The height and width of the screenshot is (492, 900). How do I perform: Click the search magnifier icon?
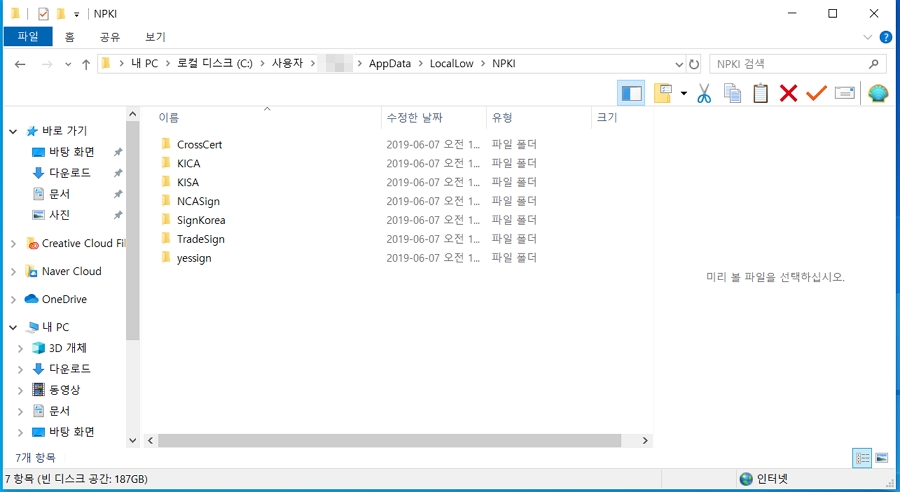[873, 64]
